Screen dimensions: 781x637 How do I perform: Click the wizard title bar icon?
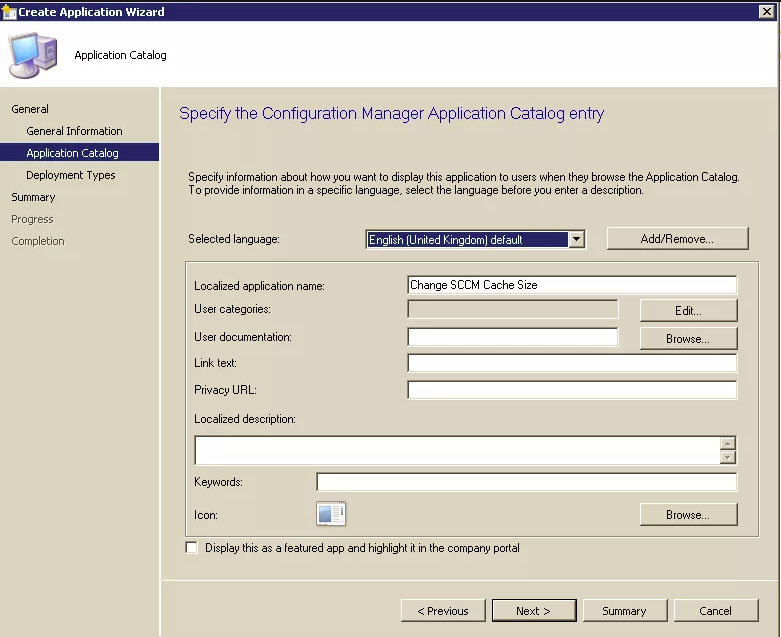[9, 11]
